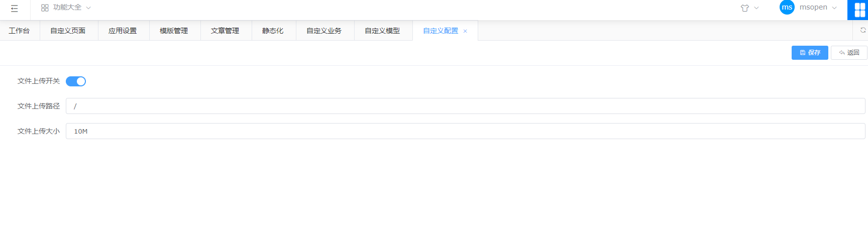The width and height of the screenshot is (868, 230).
Task: Collapse the sidebar menu hamburger icon
Action: click(x=15, y=8)
